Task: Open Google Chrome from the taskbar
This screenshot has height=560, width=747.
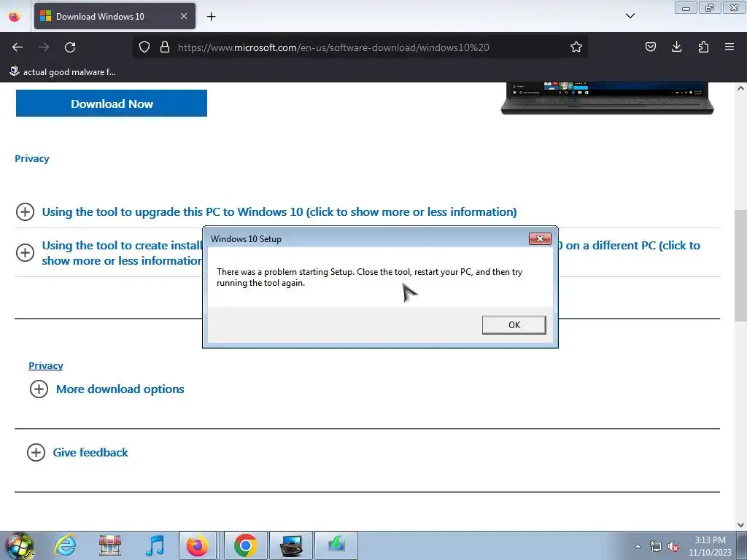Action: click(x=246, y=545)
